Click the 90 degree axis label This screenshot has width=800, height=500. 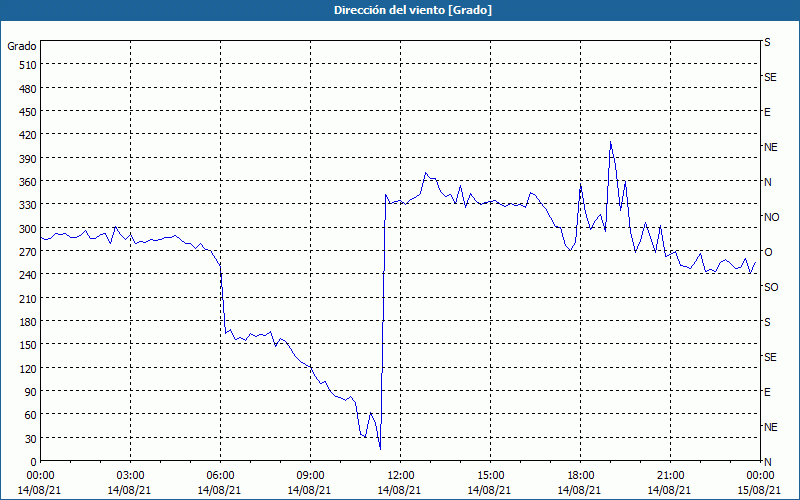click(x=31, y=392)
